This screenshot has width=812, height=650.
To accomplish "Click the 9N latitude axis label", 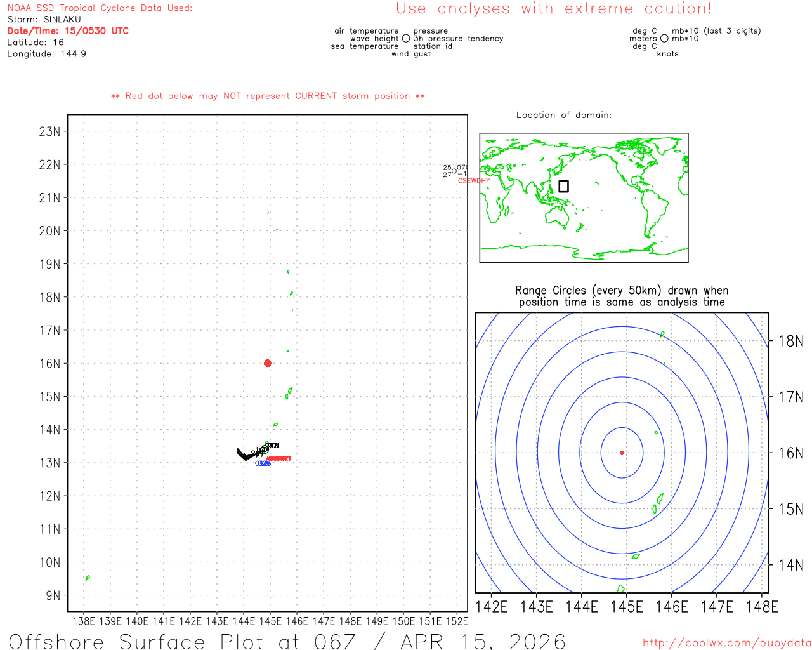I will coord(53,595).
